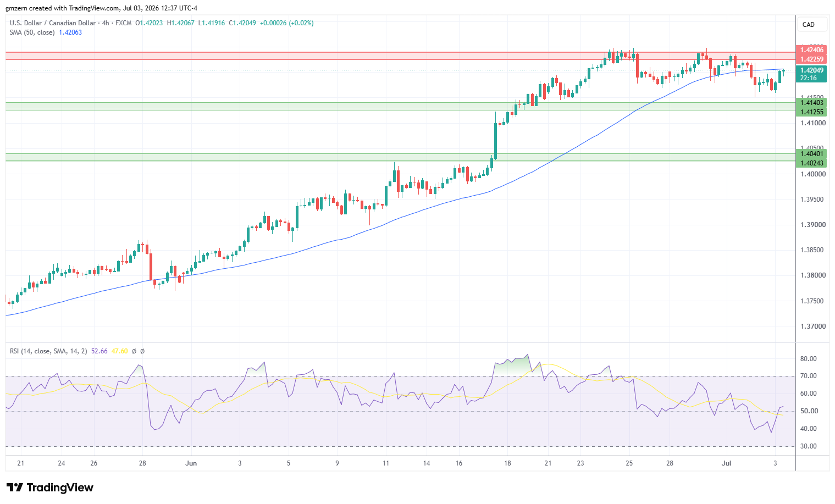Image resolution: width=835 pixels, height=504 pixels.
Task: Click the Jun label on the date axis
Action: pyautogui.click(x=191, y=463)
